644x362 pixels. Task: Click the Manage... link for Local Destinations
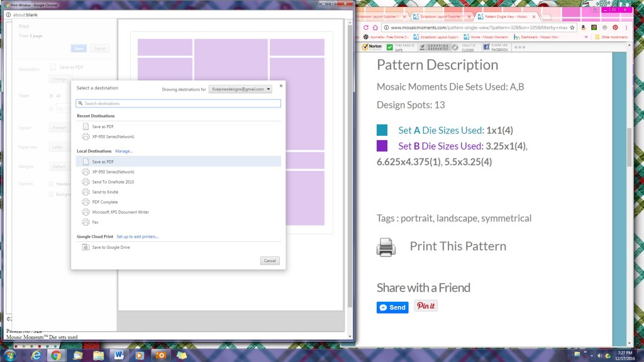tap(124, 151)
